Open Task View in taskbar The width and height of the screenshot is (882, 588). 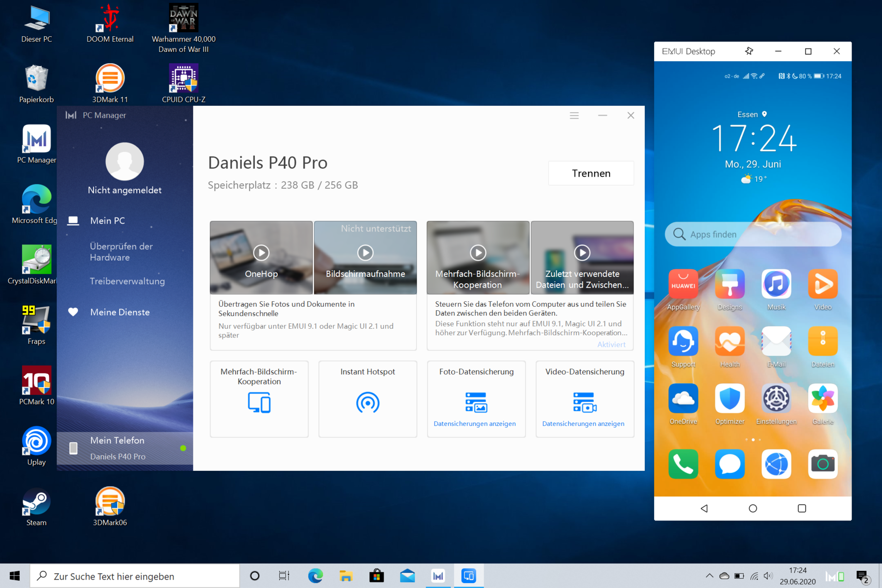[284, 576]
